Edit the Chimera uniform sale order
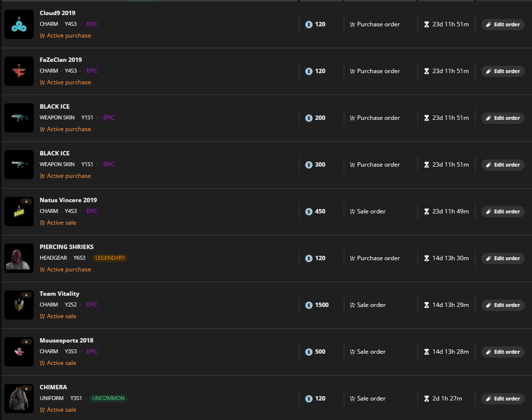This screenshot has width=532, height=420. click(503, 399)
